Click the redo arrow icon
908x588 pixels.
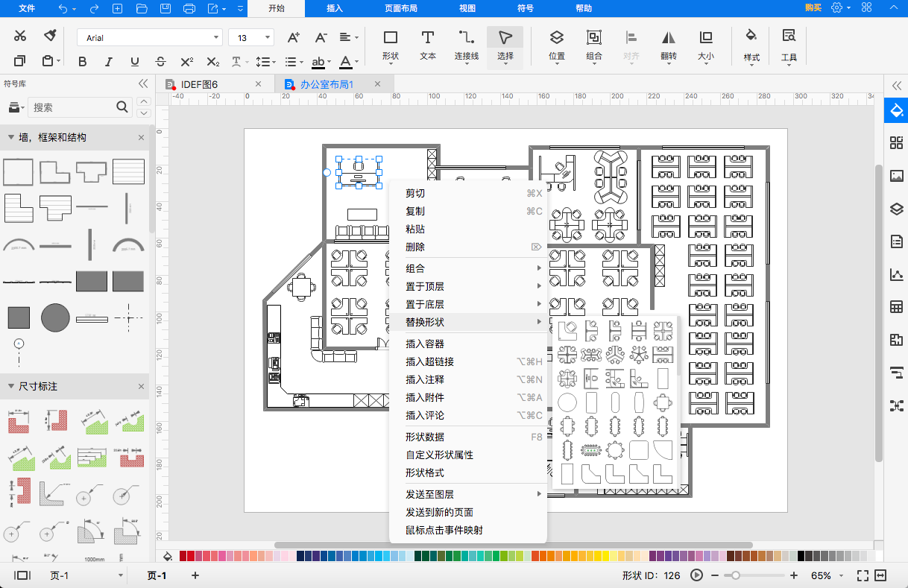point(94,9)
